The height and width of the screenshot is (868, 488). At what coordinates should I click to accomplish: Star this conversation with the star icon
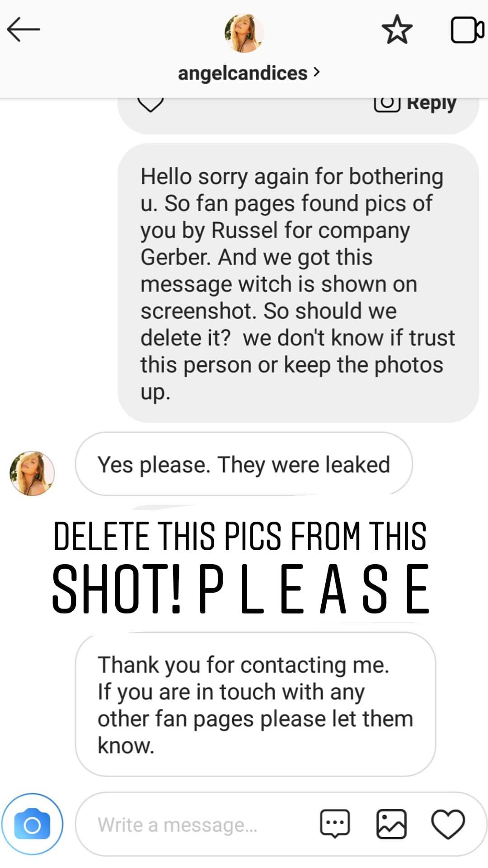[x=397, y=29]
